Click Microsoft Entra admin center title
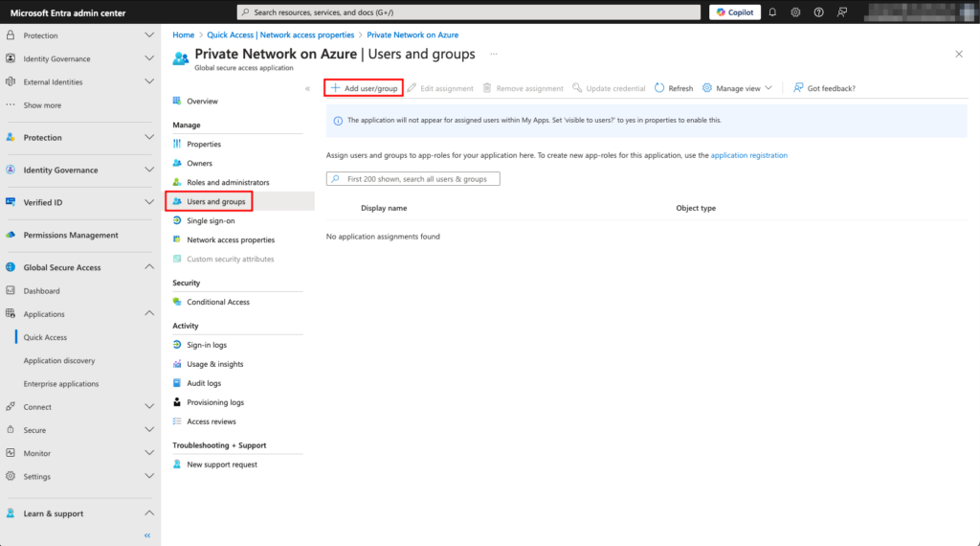980x546 pixels. [68, 12]
